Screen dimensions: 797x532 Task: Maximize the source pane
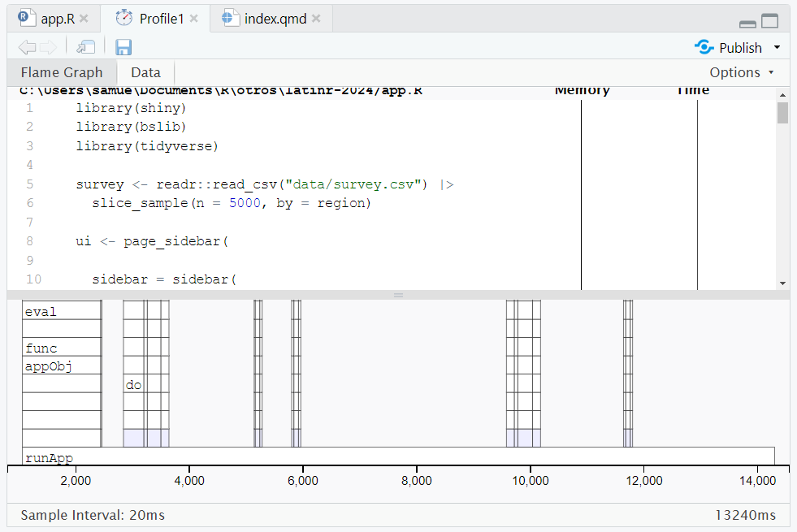tap(769, 22)
